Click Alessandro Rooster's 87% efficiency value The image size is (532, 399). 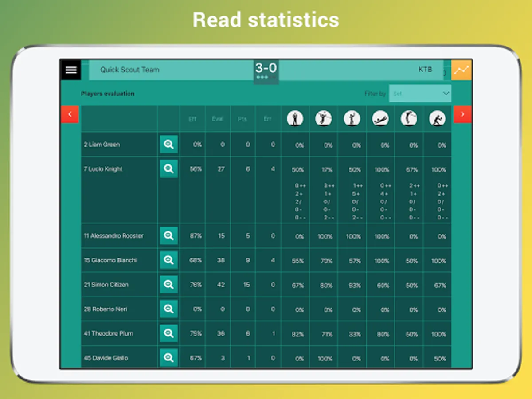click(196, 236)
